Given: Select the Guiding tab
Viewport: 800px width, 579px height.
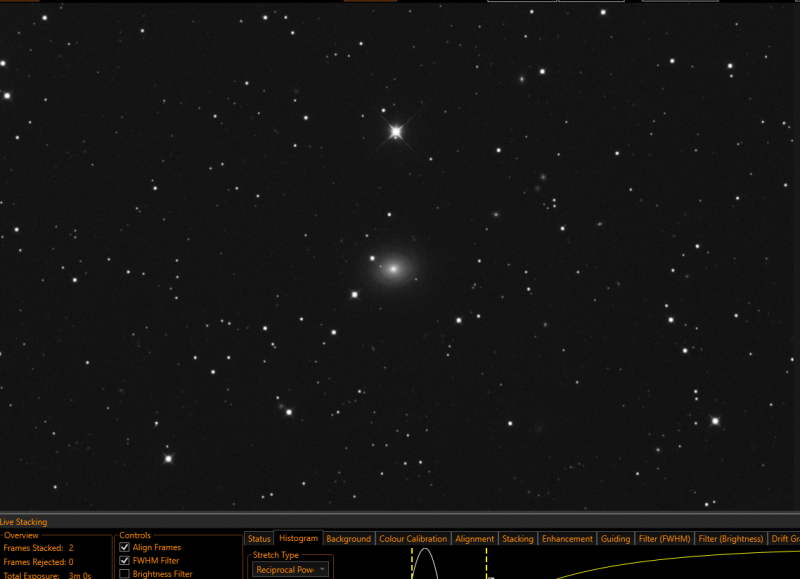Looking at the screenshot, I should click(x=615, y=539).
